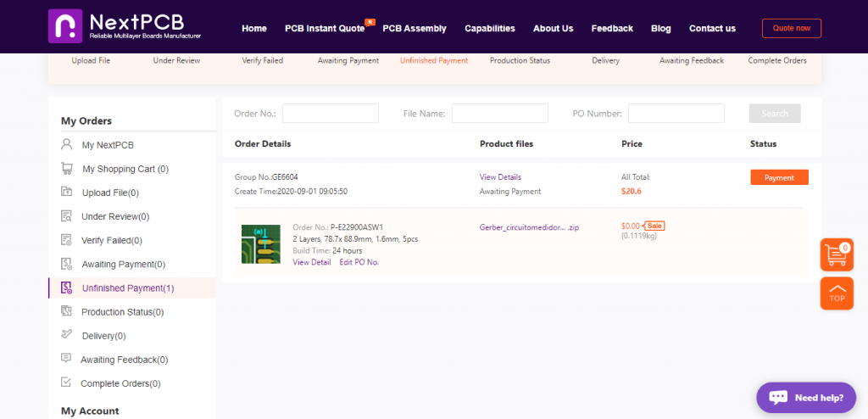The image size is (868, 419).
Task: Open the floating shopping cart icon
Action: point(837,254)
